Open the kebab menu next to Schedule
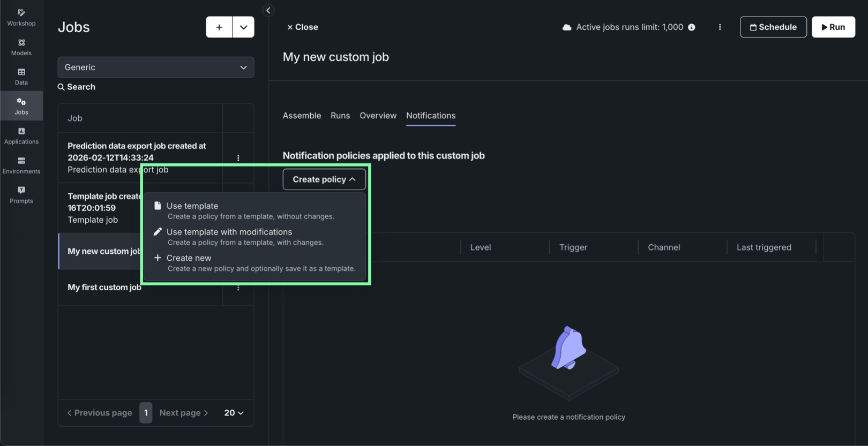 coord(720,27)
